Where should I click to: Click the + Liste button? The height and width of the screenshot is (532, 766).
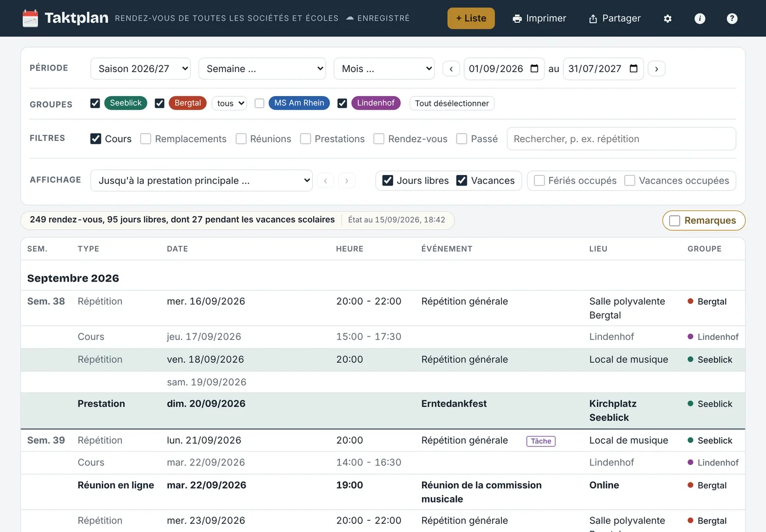click(x=471, y=18)
